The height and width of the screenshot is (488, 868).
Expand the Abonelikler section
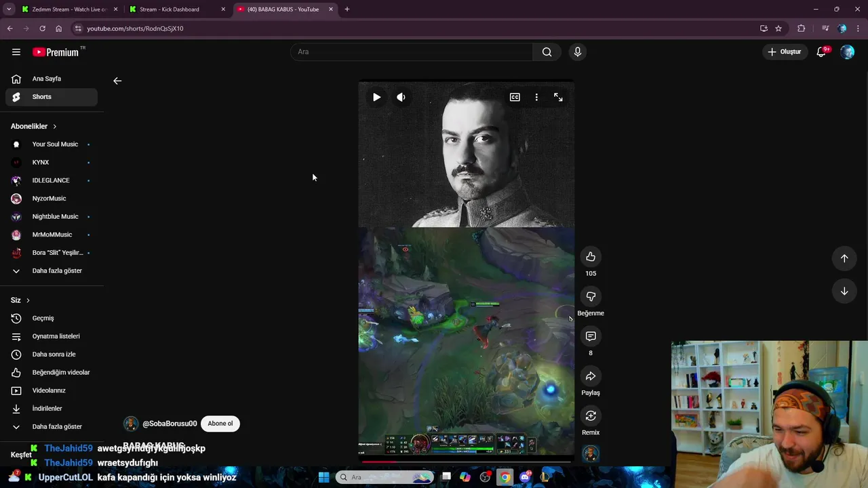coord(34,126)
